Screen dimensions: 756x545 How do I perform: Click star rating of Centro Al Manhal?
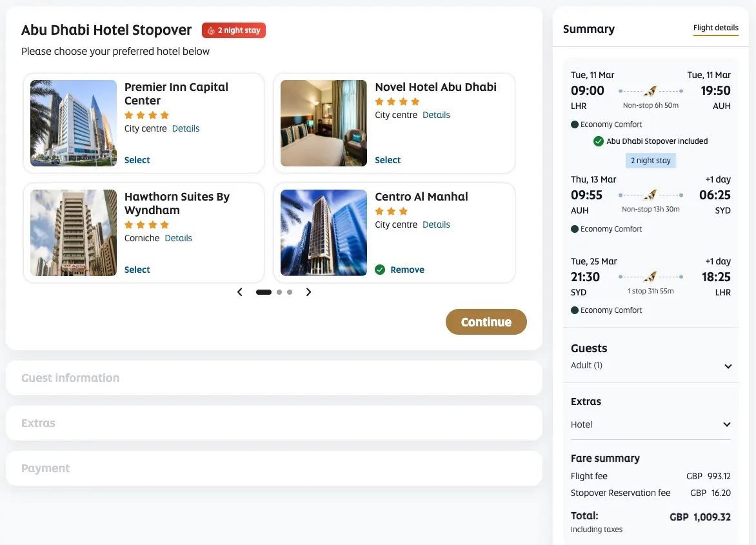391,211
